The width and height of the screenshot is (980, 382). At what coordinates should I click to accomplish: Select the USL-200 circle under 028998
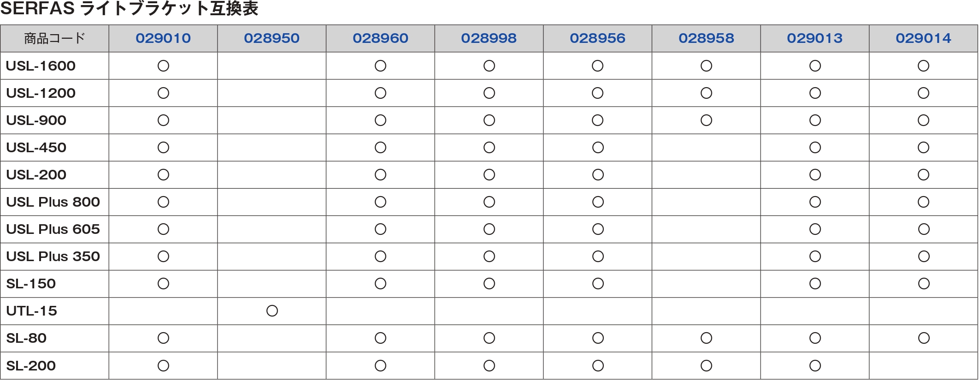click(489, 175)
